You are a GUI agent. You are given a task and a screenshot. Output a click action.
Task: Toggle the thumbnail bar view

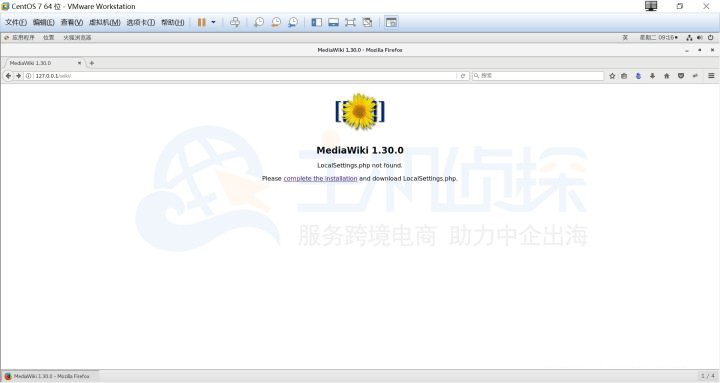[333, 22]
